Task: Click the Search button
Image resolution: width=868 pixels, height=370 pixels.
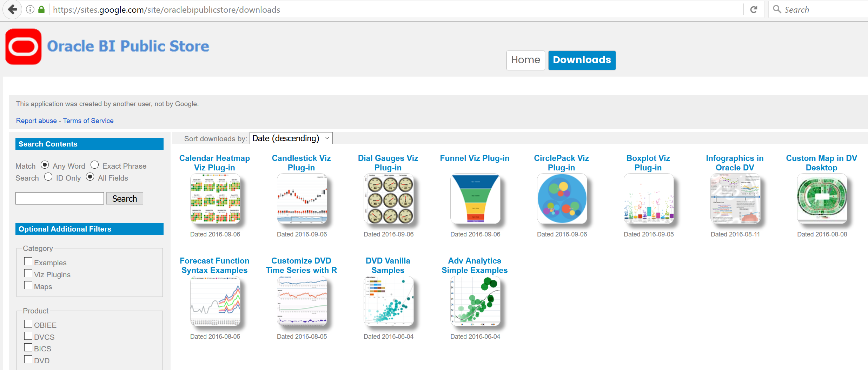Action: (x=125, y=198)
